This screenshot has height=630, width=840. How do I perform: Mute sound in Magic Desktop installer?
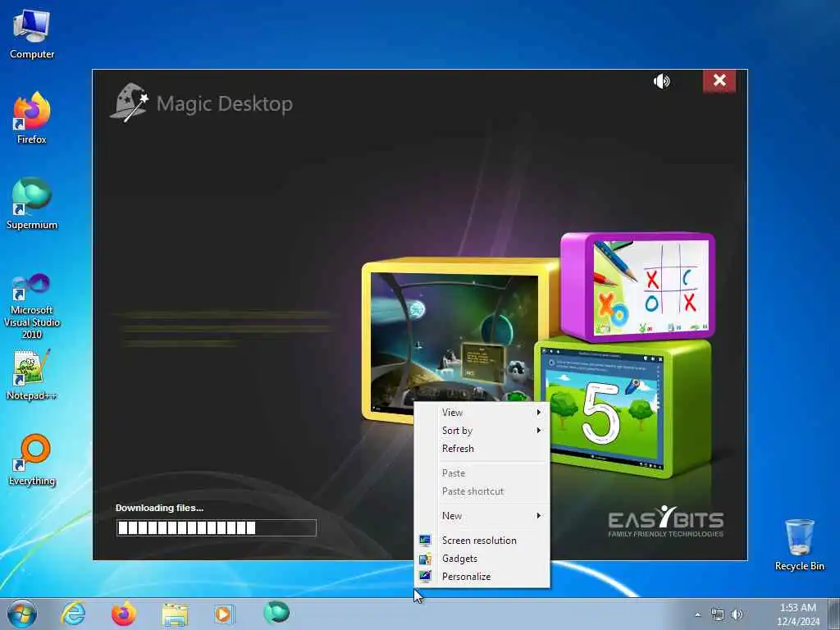pyautogui.click(x=662, y=81)
